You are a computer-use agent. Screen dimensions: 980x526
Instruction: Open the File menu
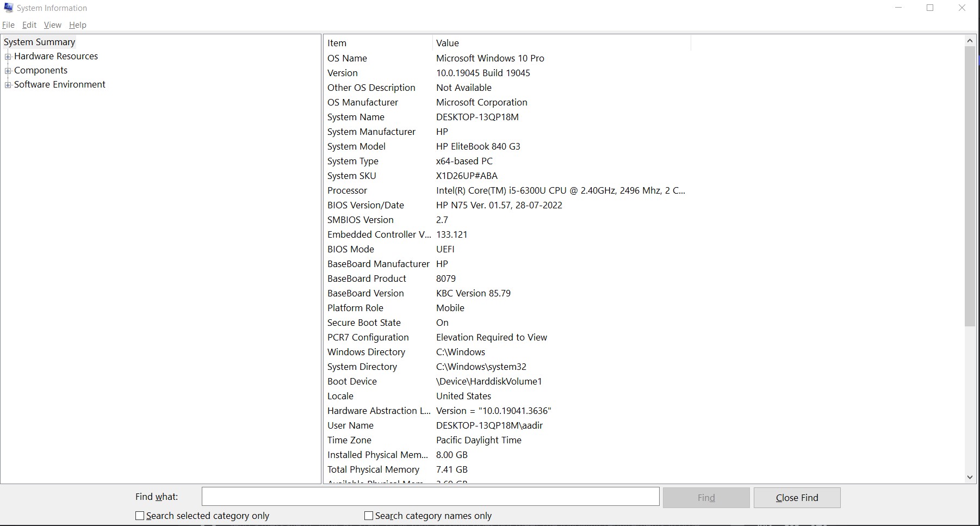[8, 25]
